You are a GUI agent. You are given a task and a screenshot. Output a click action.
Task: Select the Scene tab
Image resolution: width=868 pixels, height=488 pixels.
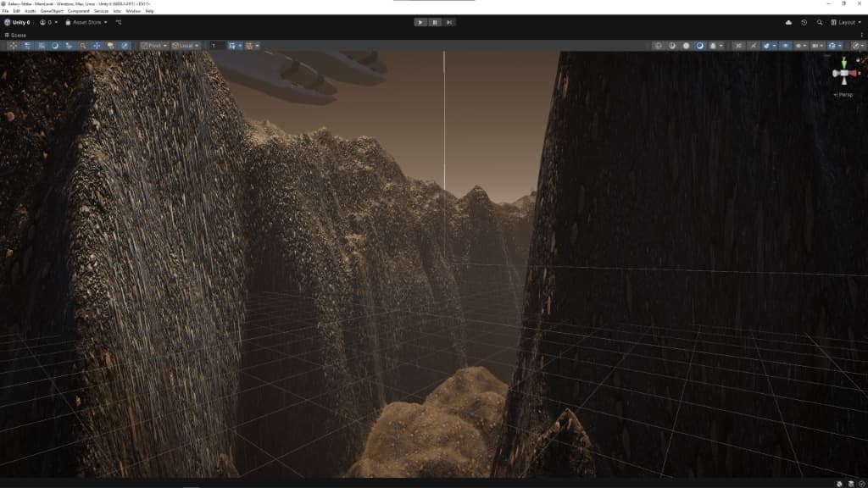tap(15, 36)
